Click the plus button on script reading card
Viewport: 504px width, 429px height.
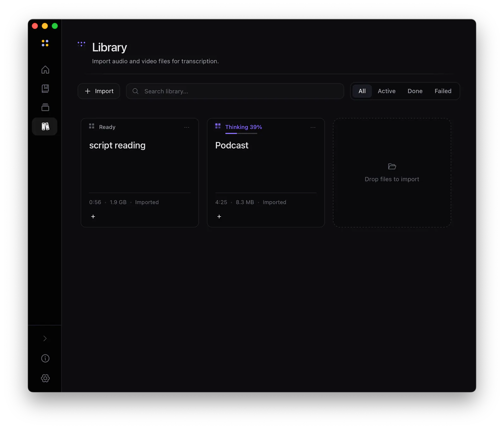(93, 217)
